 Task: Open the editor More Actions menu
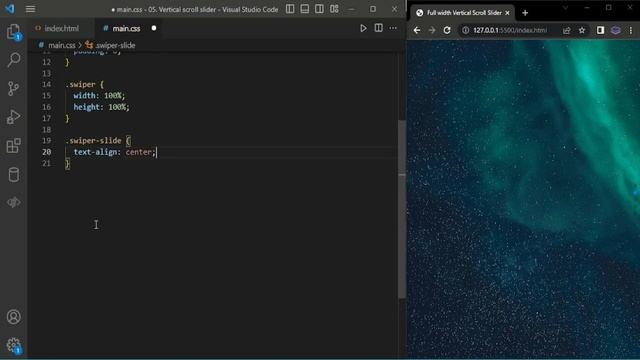click(x=393, y=28)
